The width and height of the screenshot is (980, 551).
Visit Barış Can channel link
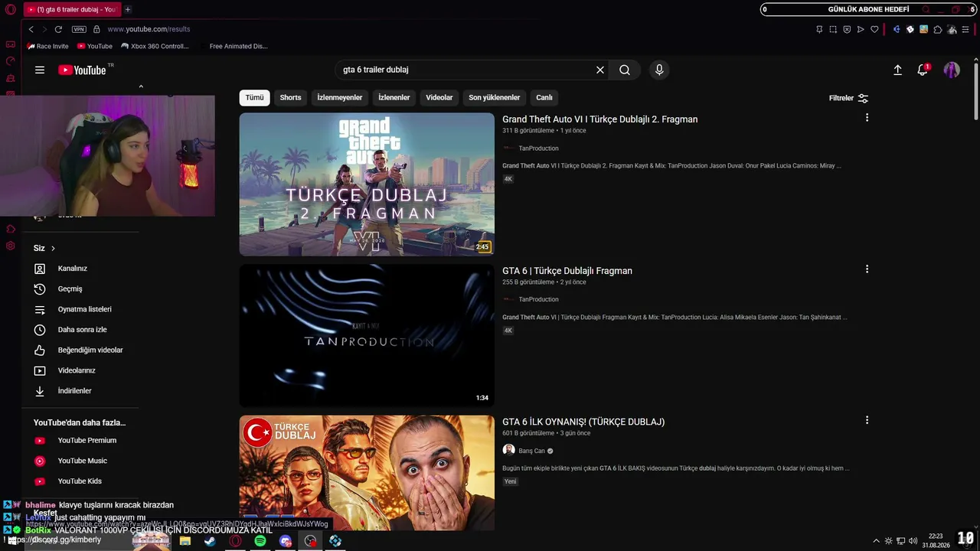[531, 451]
